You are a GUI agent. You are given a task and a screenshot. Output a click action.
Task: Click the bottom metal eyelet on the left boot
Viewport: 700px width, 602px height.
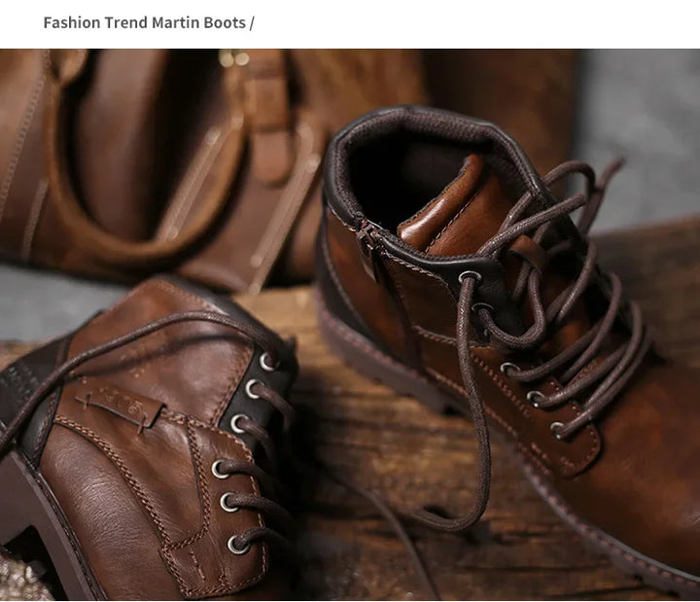click(x=236, y=544)
